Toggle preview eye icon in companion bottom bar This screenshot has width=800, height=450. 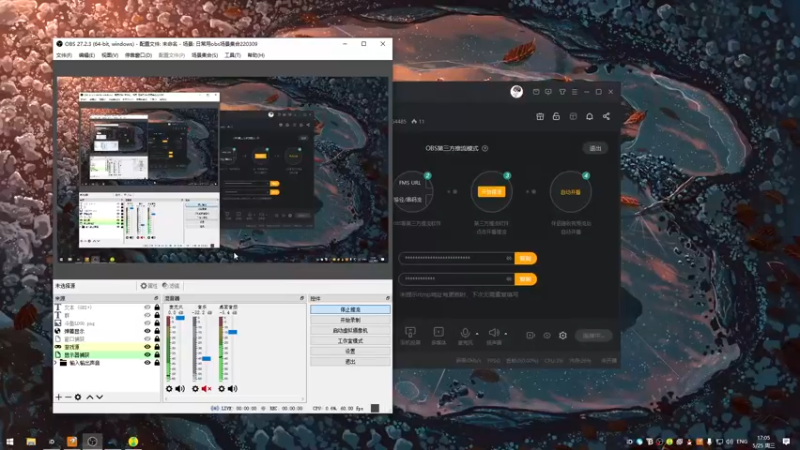pyautogui.click(x=546, y=336)
